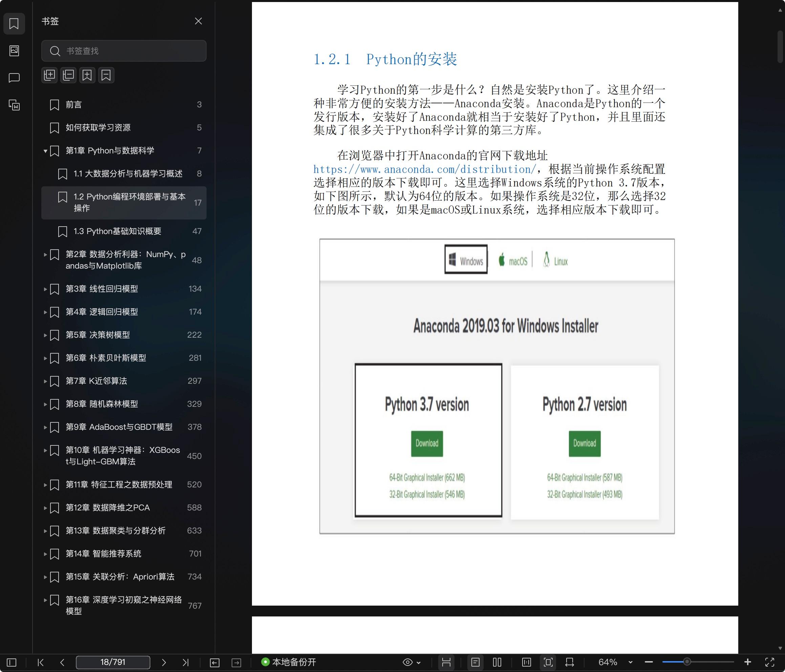Expand the 第4章 逻辑回归模型 bookmark
The width and height of the screenshot is (785, 672).
pos(45,312)
